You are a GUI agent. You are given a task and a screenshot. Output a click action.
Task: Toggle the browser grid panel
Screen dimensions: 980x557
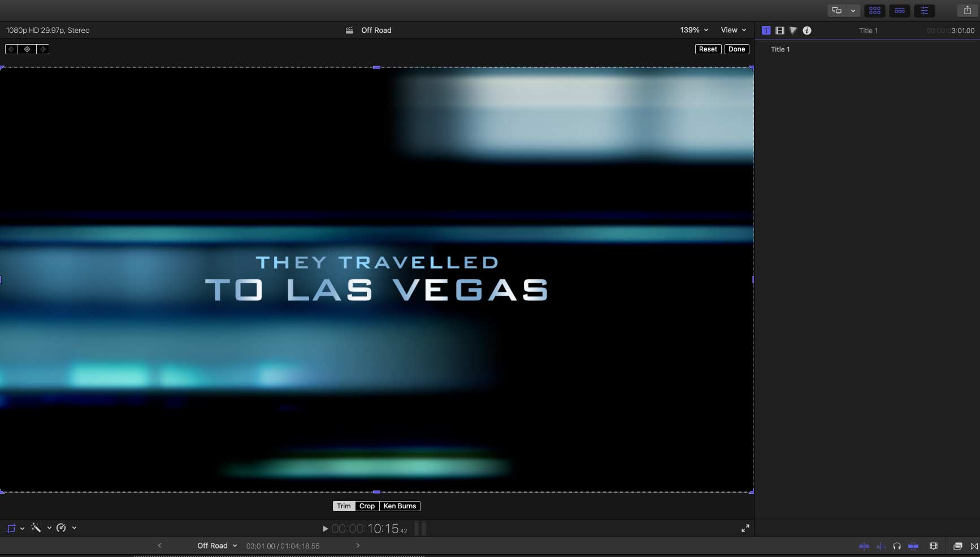pyautogui.click(x=875, y=11)
